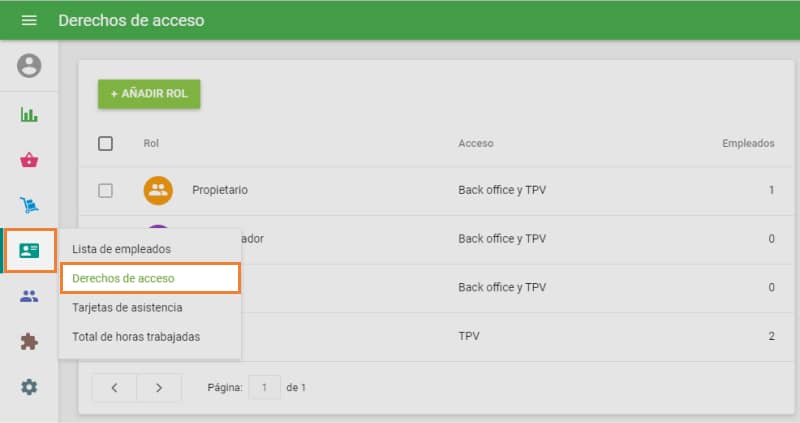The width and height of the screenshot is (800, 423).
Task: Click the orange Propietario role avatar
Action: [158, 190]
